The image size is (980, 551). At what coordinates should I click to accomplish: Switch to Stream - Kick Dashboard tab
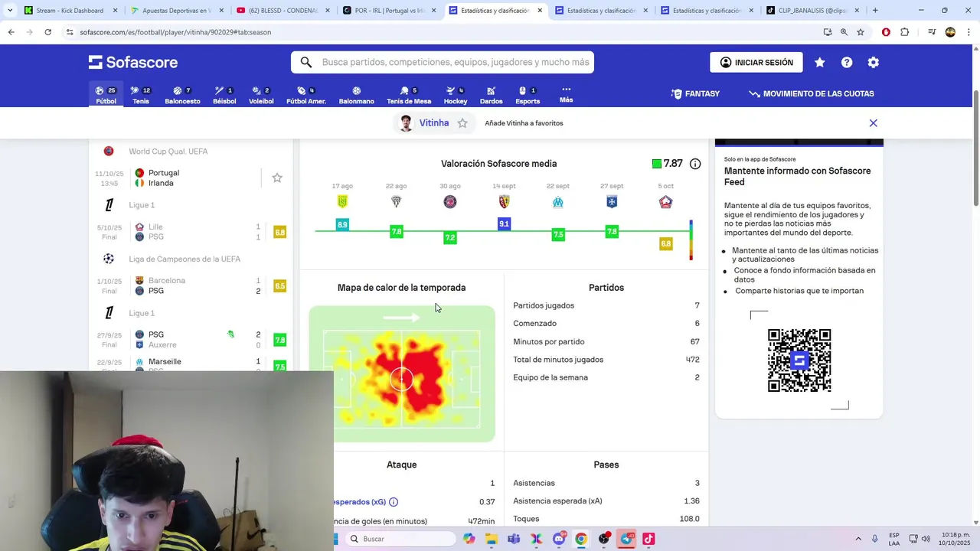(x=70, y=11)
